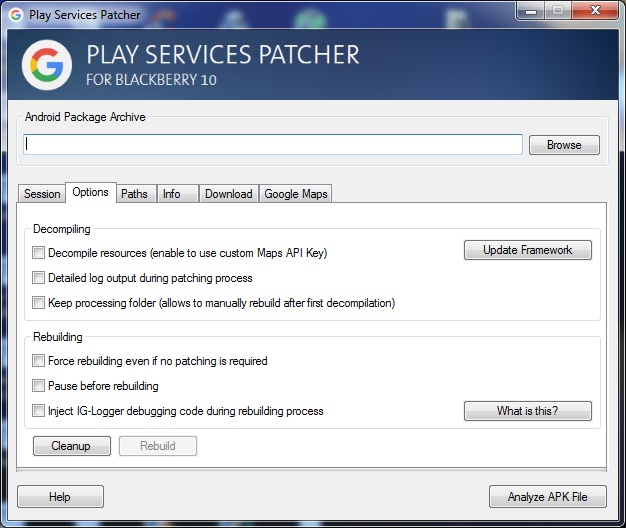Click the PLAY SERVICES PATCHER heading
Image resolution: width=626 pixels, height=528 pixels.
coord(223,55)
